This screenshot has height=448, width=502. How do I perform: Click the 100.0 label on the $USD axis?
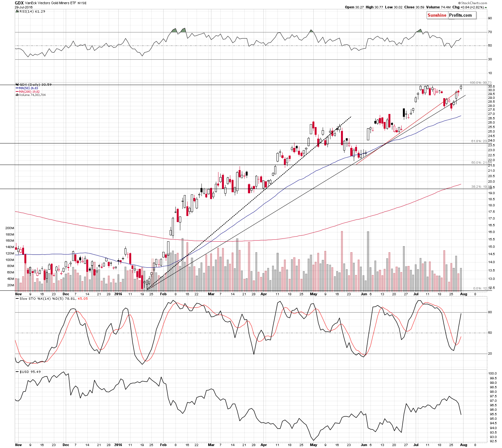[x=492, y=373]
